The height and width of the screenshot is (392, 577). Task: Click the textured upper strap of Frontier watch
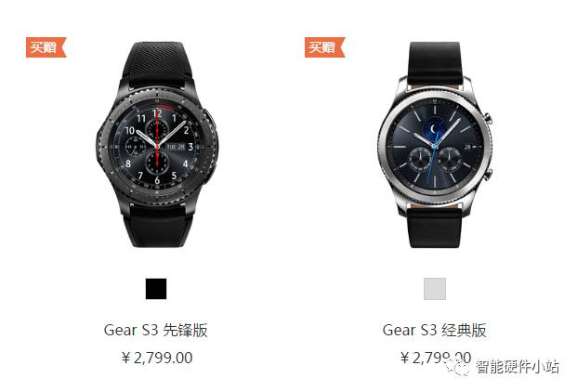coord(157,63)
